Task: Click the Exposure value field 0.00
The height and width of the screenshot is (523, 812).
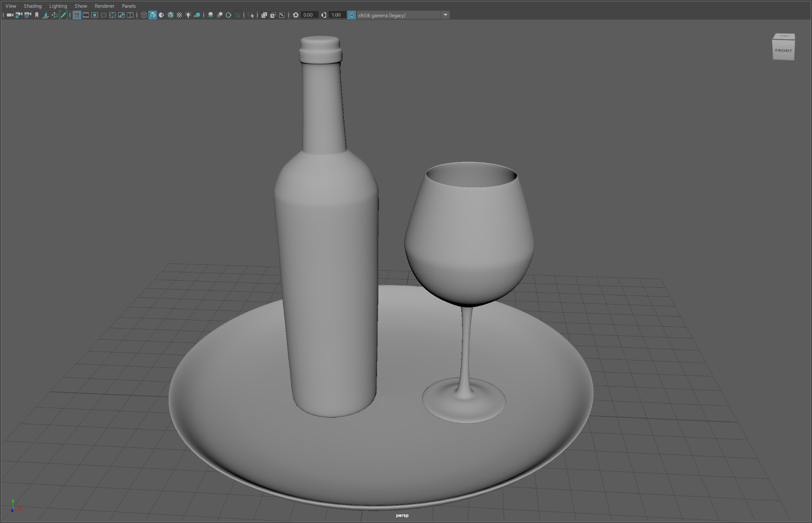Action: click(310, 15)
